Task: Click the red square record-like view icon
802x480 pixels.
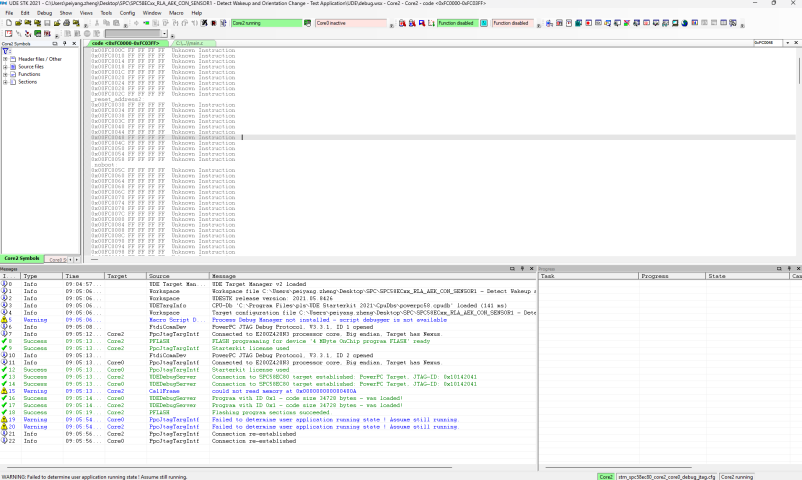Action: (x=588, y=23)
